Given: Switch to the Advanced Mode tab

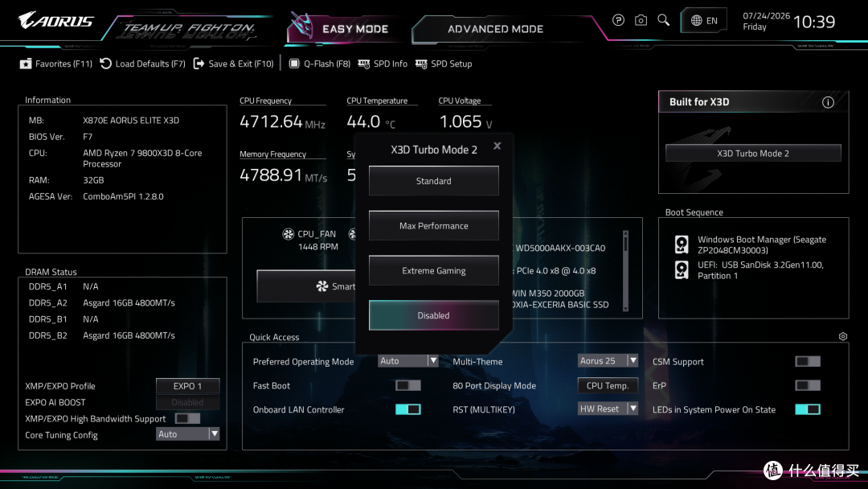Looking at the screenshot, I should click(x=495, y=29).
